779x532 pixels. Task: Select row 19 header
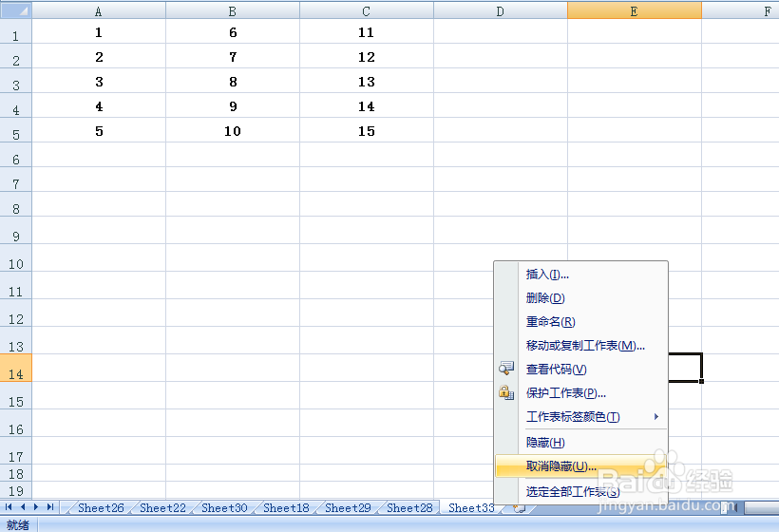tap(16, 490)
